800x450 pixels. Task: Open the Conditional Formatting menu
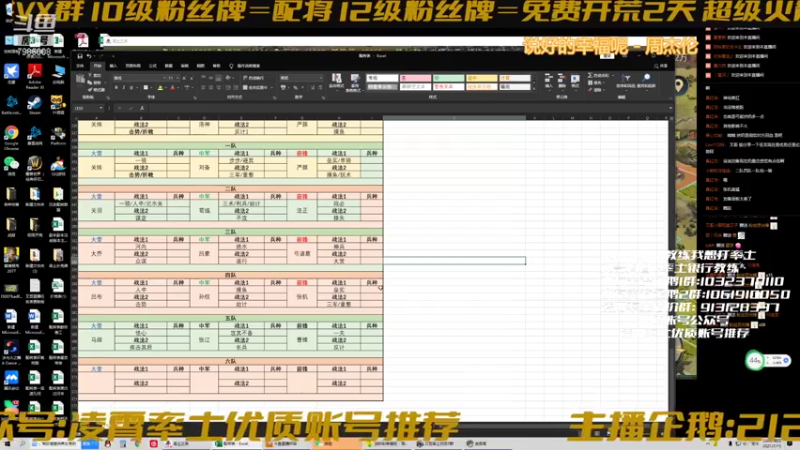[336, 81]
